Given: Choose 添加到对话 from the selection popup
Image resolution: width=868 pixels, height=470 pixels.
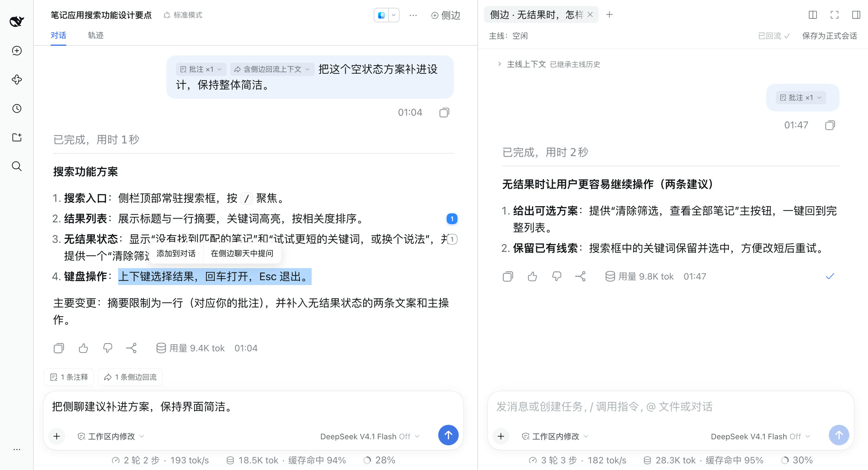Looking at the screenshot, I should pos(176,253).
